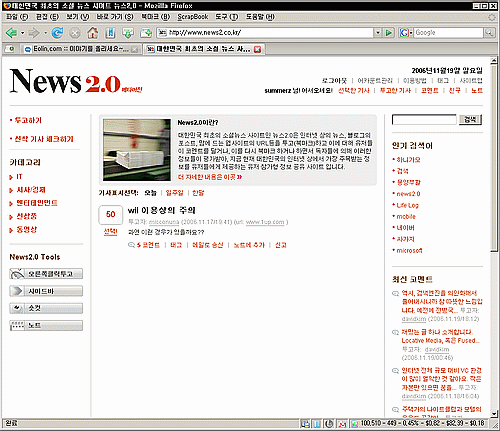The height and width of the screenshot is (431, 500).
Task: Click the Forward arrow in the toolbar
Action: tap(34, 33)
